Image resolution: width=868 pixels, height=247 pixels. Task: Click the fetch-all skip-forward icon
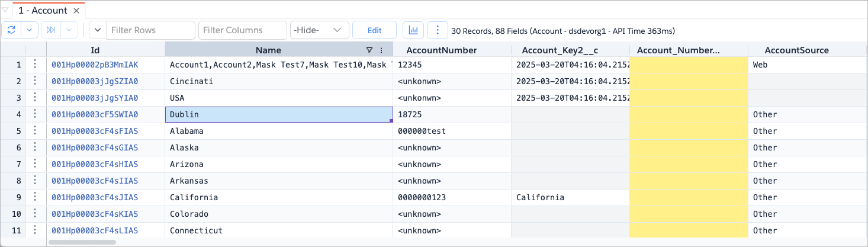point(50,30)
